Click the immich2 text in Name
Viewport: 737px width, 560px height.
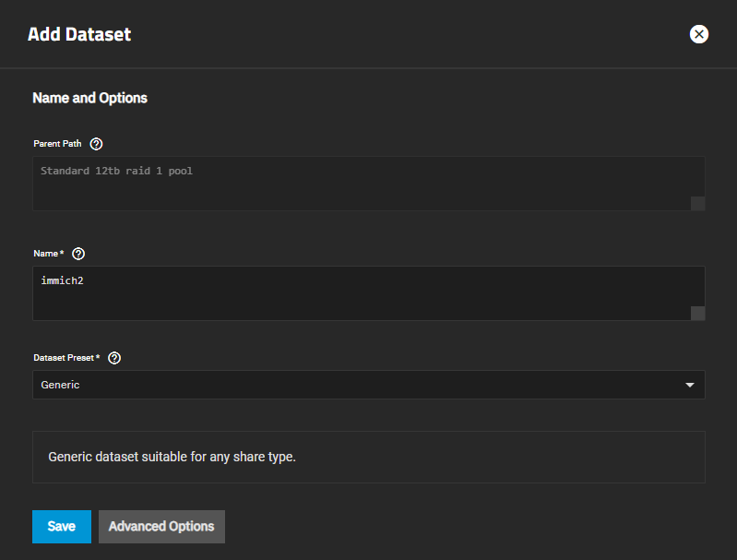pyautogui.click(x=64, y=280)
